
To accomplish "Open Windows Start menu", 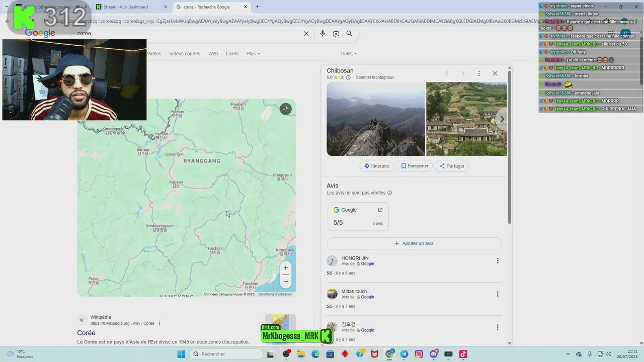I will tap(181, 354).
